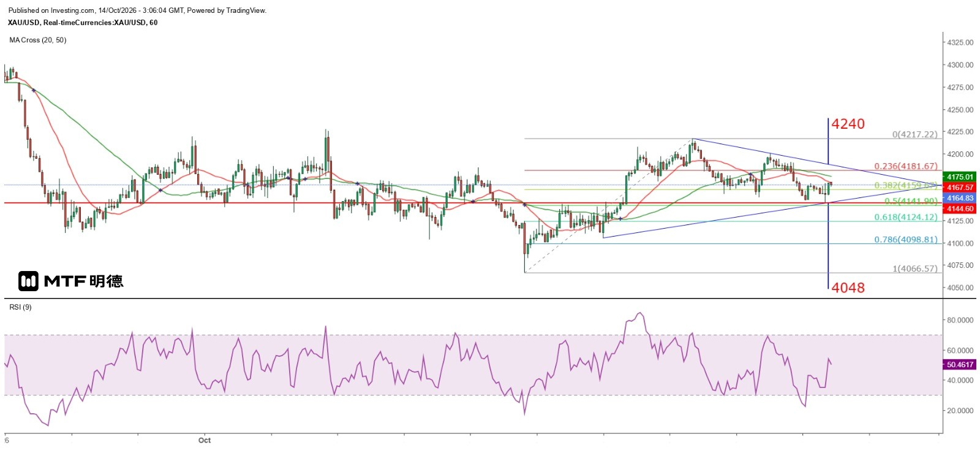Image resolution: width=980 pixels, height=450 pixels.
Task: Click the XAU/USD symbol title text
Action: pos(83,23)
